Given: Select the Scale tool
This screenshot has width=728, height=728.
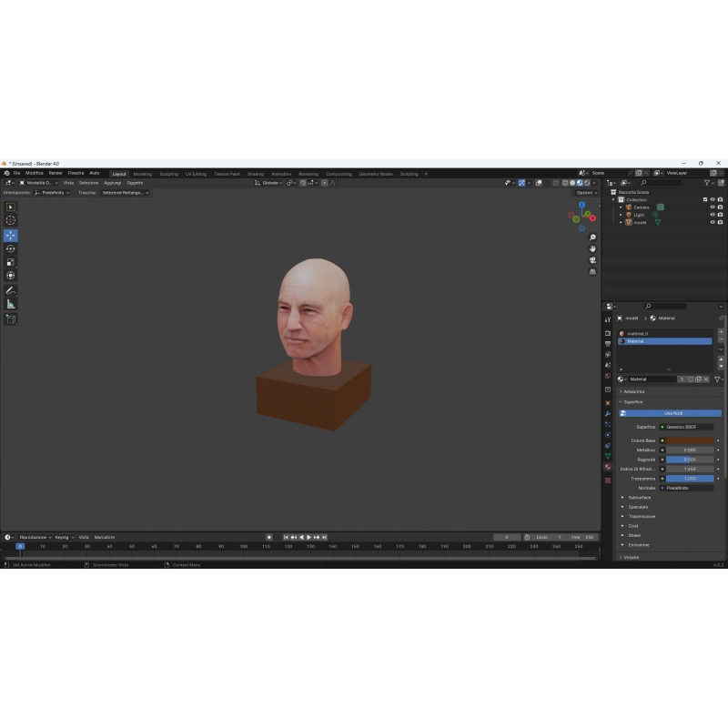Looking at the screenshot, I should (11, 262).
